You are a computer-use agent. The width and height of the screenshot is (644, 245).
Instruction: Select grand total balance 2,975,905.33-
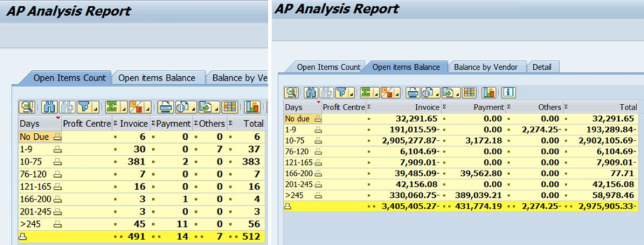click(608, 207)
